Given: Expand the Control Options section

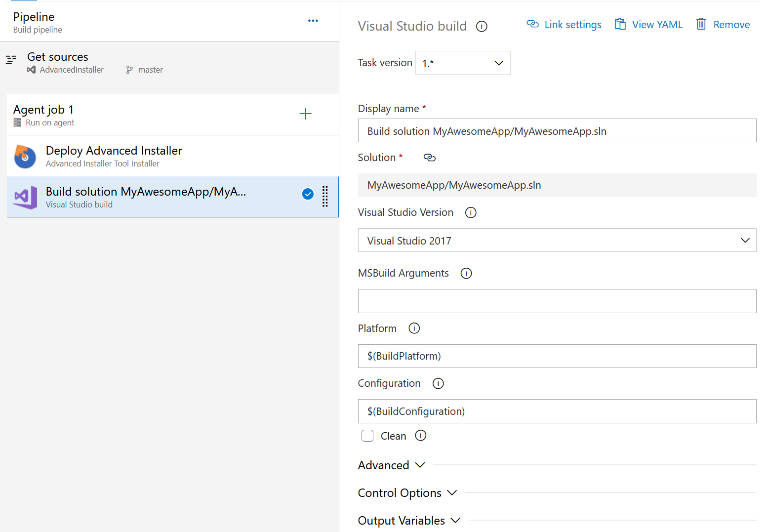Looking at the screenshot, I should (407, 493).
